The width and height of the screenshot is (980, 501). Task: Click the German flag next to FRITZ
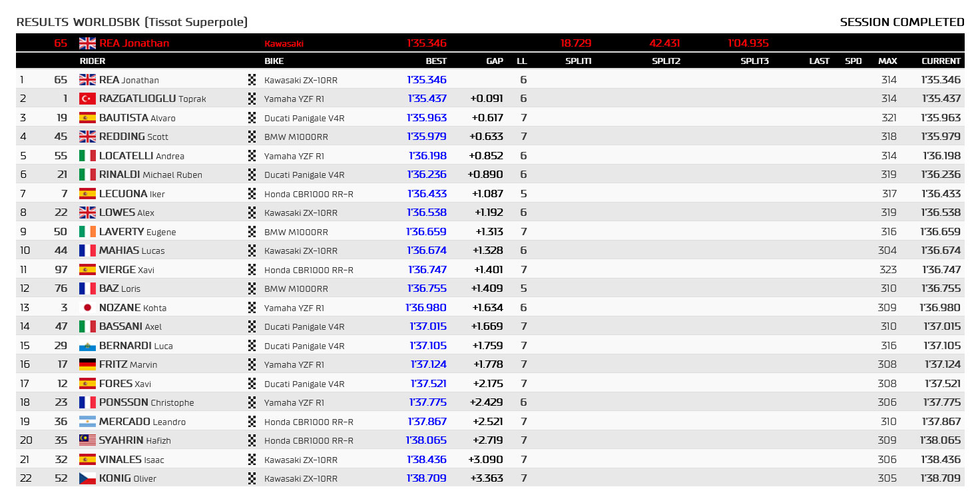tap(87, 364)
